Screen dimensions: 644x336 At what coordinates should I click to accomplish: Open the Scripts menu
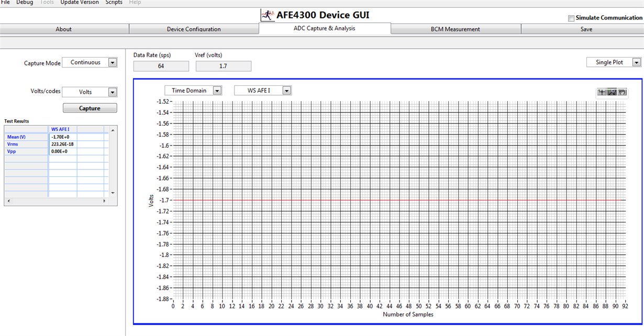point(114,3)
